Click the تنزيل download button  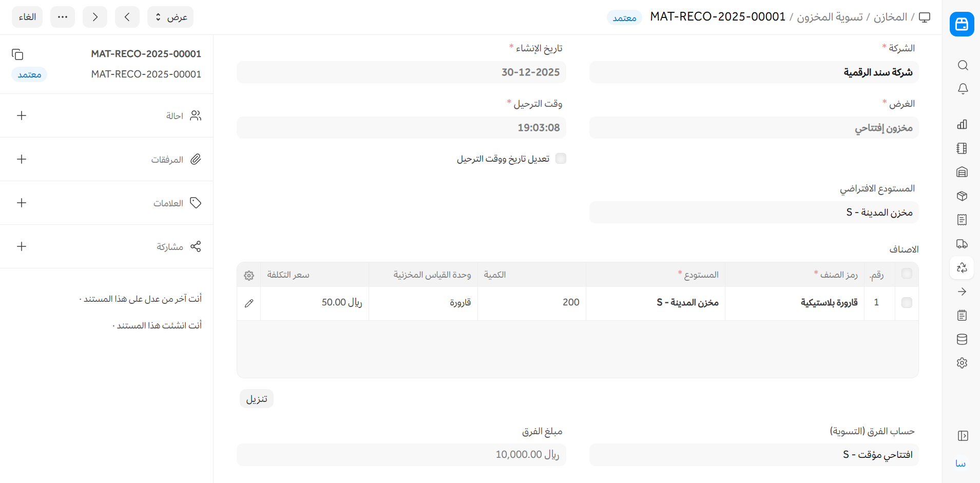tap(257, 399)
